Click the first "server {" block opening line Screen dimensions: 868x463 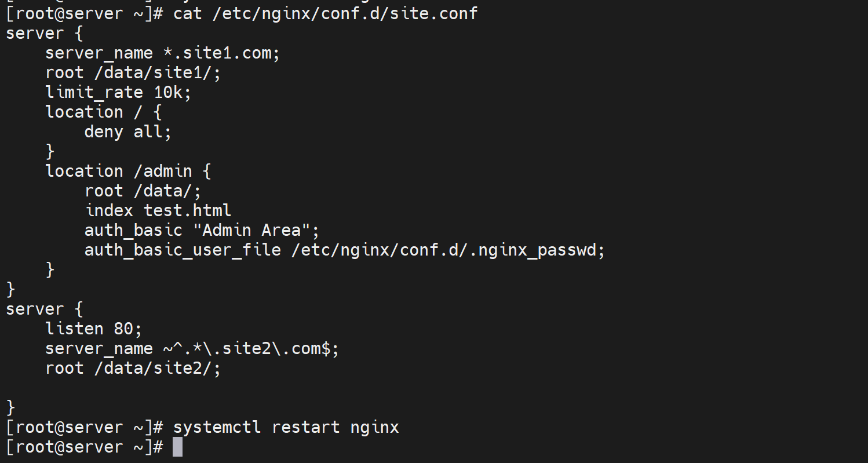pyautogui.click(x=45, y=33)
